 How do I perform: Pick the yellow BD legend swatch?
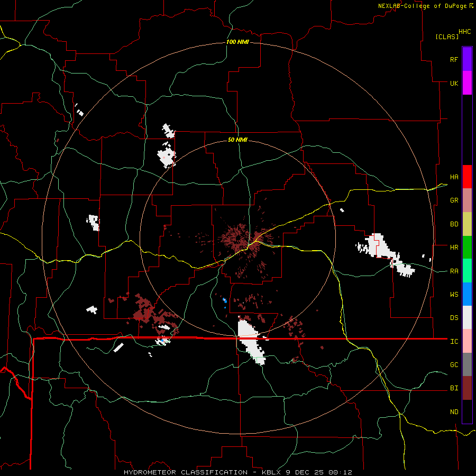(467, 224)
